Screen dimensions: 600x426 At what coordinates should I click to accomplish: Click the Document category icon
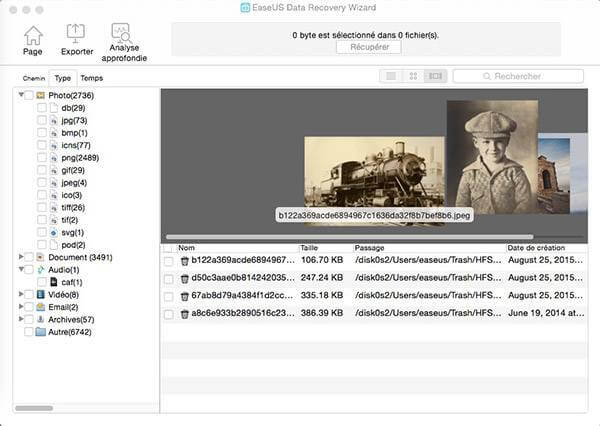pyautogui.click(x=41, y=257)
